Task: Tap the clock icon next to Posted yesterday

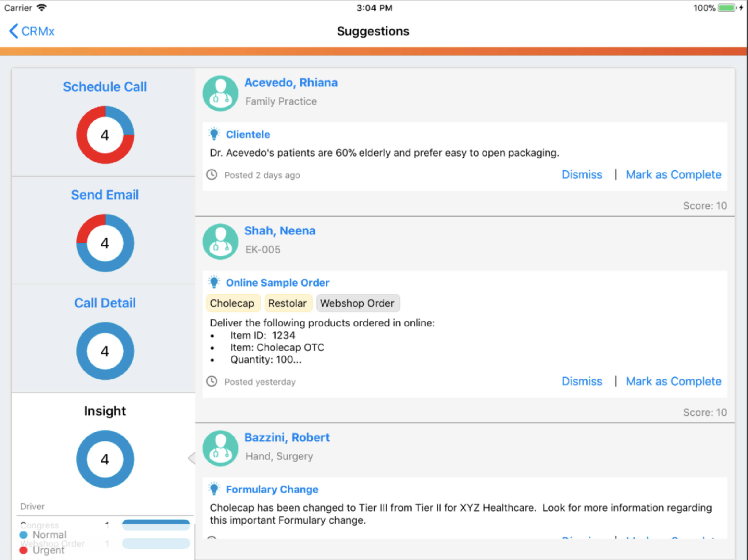Action: [x=212, y=381]
